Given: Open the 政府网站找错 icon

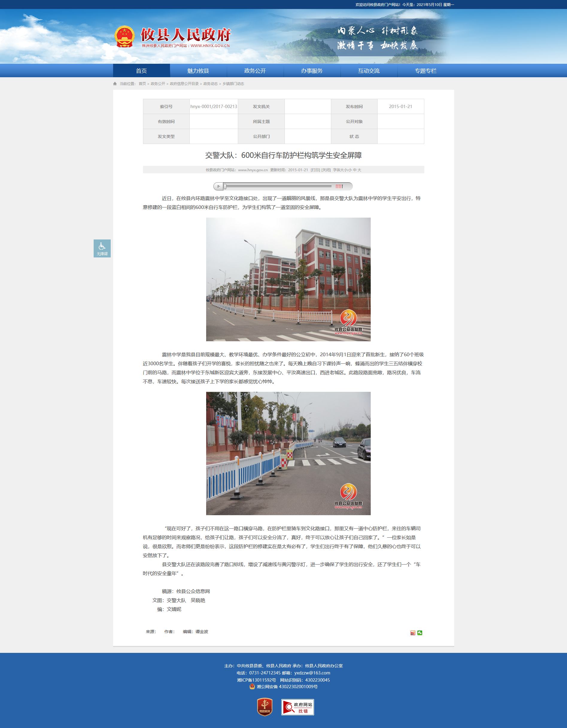Looking at the screenshot, I should click(x=297, y=707).
